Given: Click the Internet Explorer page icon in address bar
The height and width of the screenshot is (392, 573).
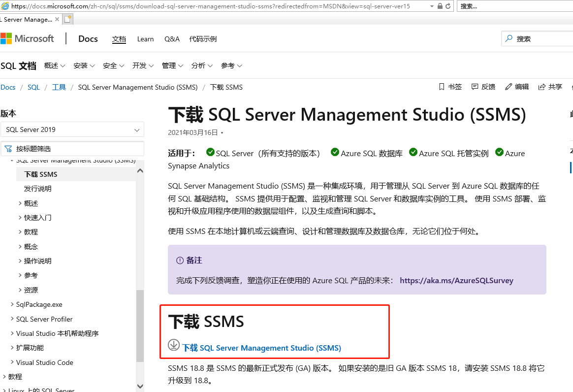Looking at the screenshot, I should click(5, 6).
